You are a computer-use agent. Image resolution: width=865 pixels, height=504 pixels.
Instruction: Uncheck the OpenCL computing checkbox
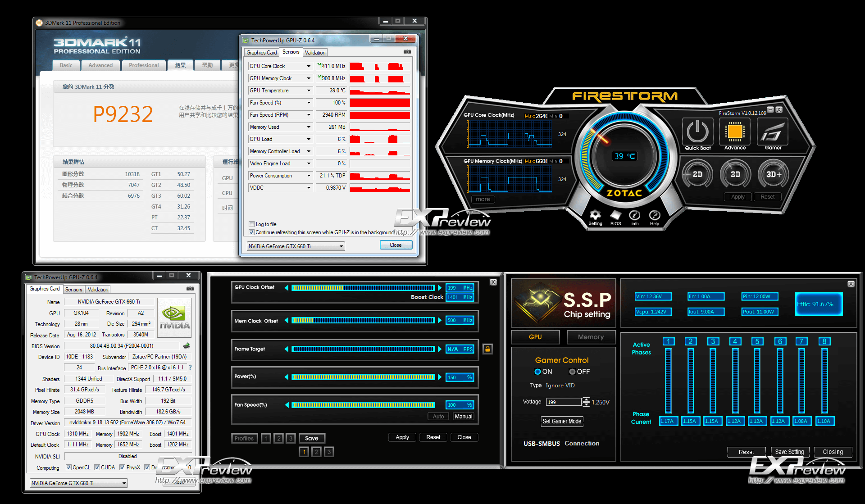68,468
